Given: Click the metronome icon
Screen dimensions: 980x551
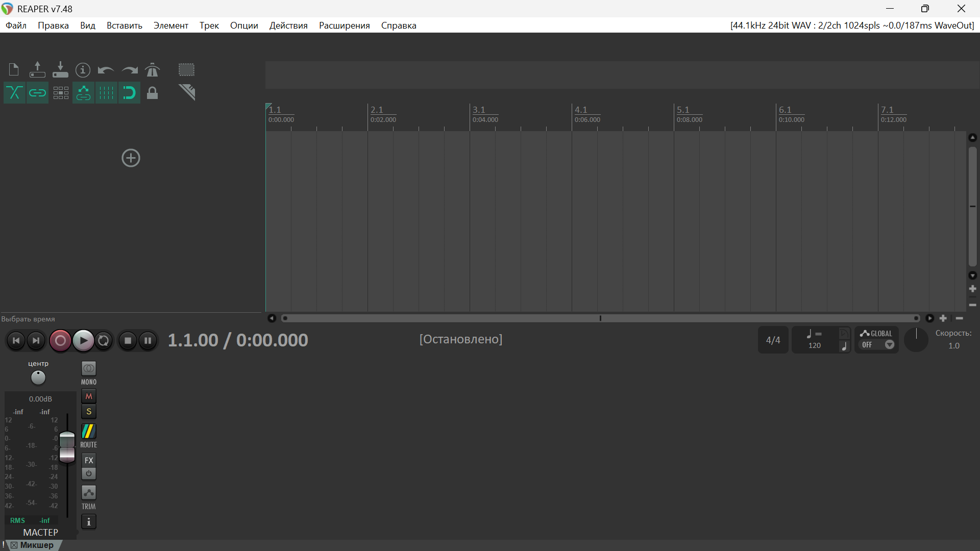Looking at the screenshot, I should click(x=152, y=69).
